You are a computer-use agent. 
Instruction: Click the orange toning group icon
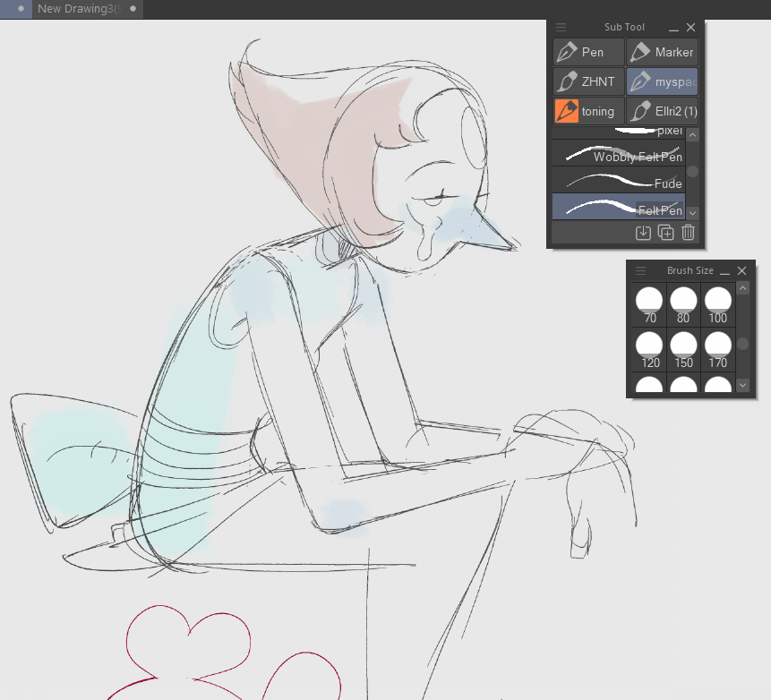point(567,111)
